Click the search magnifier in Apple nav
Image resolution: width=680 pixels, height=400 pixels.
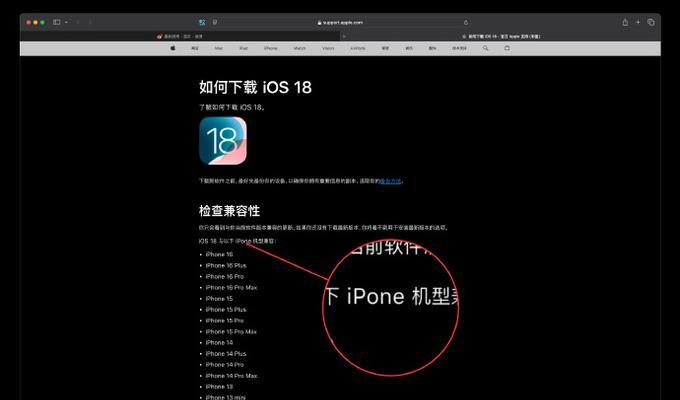[x=485, y=48]
